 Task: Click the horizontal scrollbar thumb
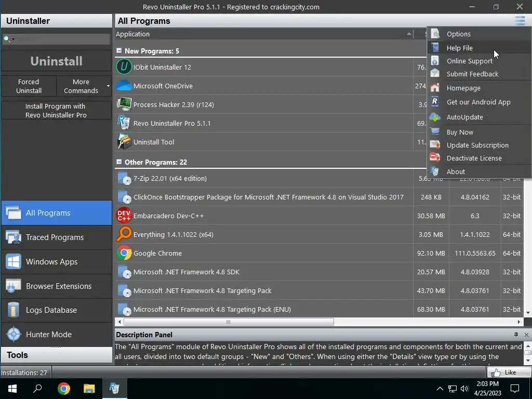(x=229, y=322)
